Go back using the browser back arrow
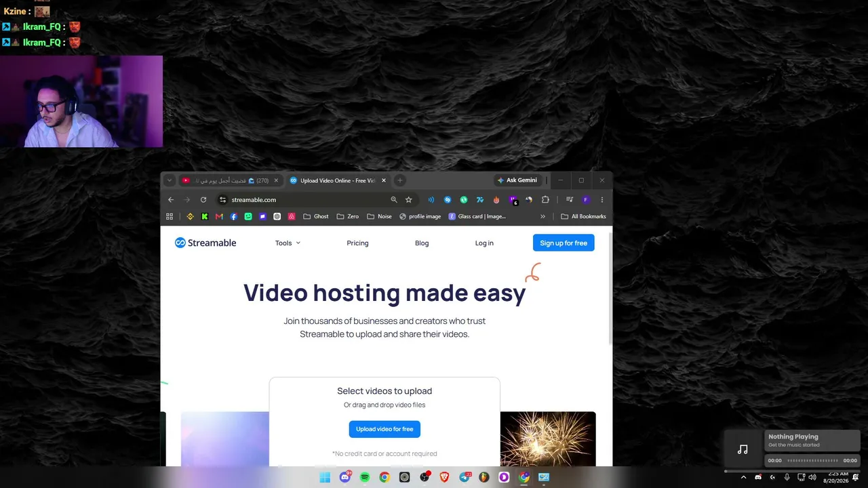868x488 pixels. click(x=171, y=200)
